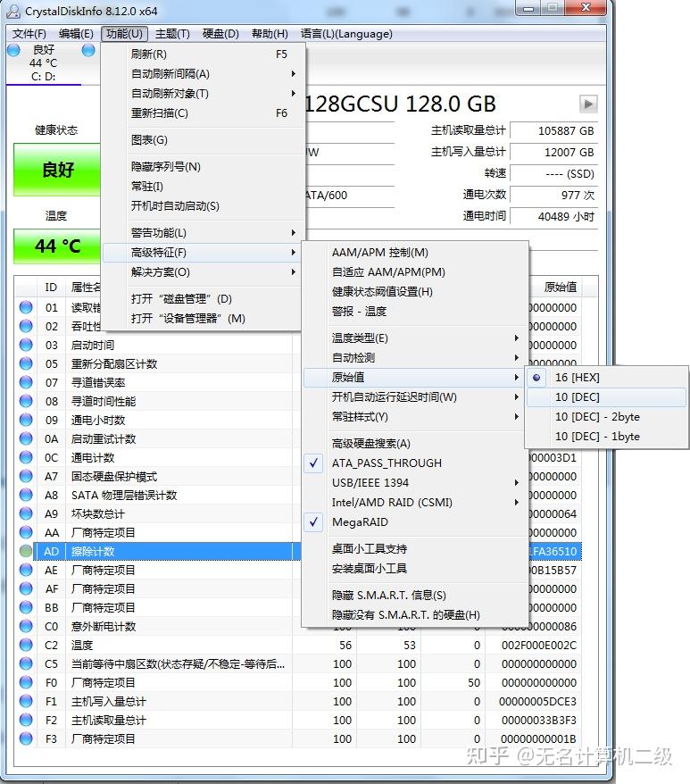Click the status circle for attribute 02

point(26,326)
